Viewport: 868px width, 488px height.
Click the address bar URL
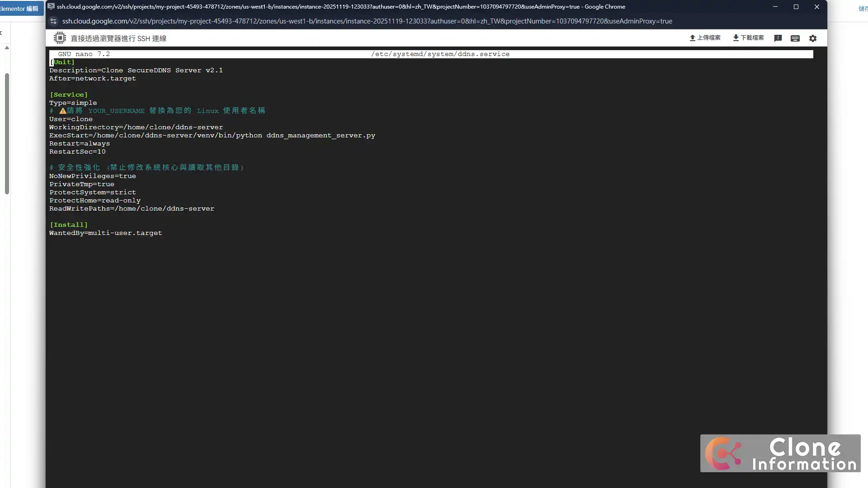[x=366, y=21]
